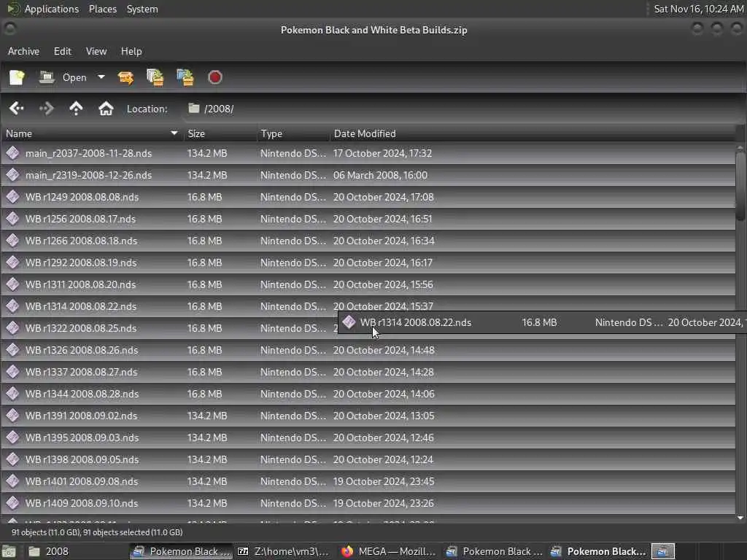Create a new archive with toolbar icon
Image resolution: width=747 pixels, height=560 pixels.
click(x=17, y=77)
